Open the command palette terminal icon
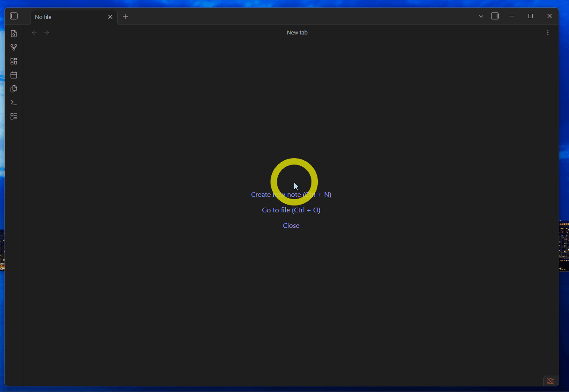The image size is (569, 392). (x=14, y=103)
